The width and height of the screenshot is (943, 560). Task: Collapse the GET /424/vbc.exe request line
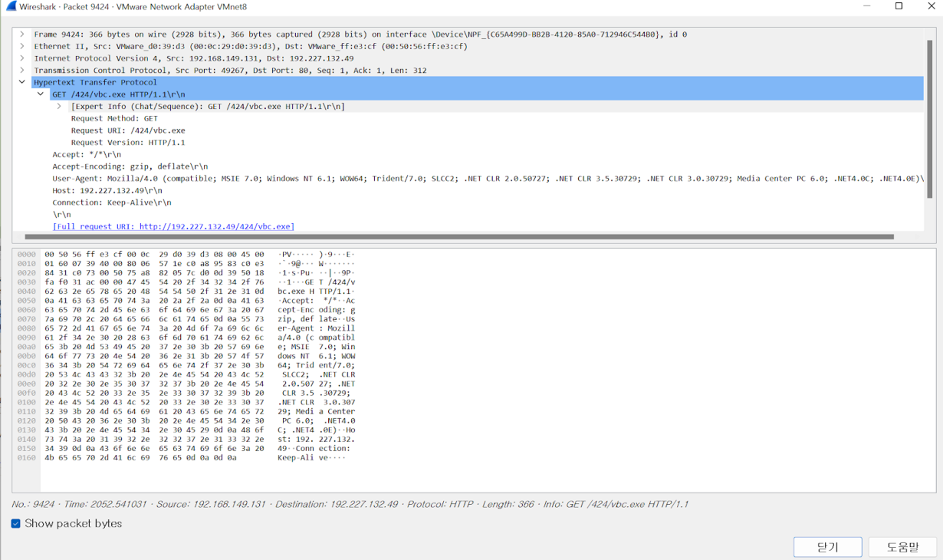tap(40, 94)
